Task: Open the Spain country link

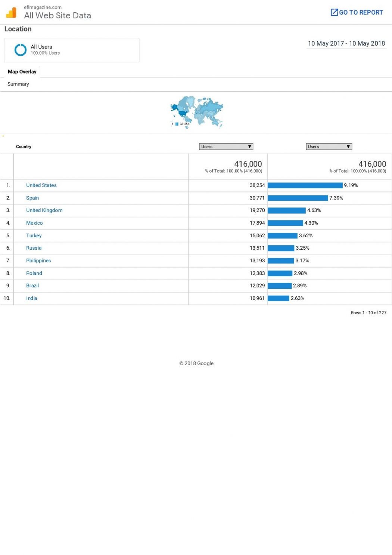Action: tap(32, 198)
